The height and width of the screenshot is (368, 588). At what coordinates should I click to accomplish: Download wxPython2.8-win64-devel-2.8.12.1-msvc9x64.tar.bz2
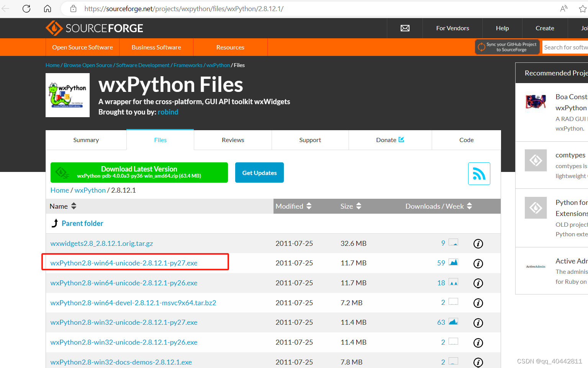click(133, 303)
